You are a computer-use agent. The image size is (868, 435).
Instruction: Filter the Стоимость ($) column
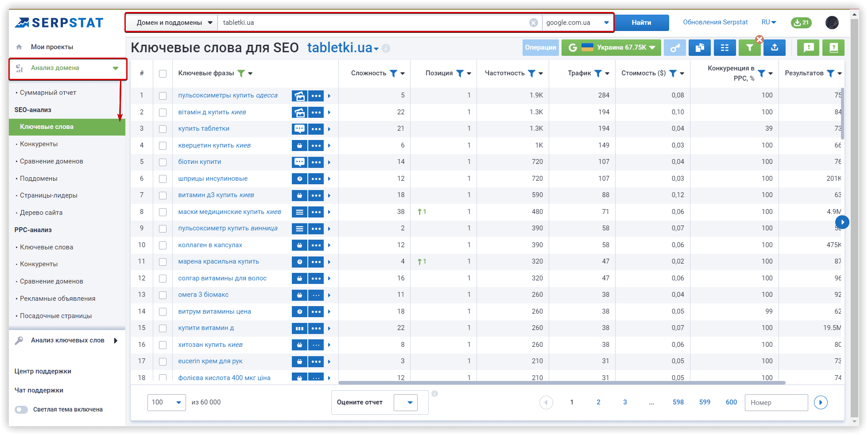coord(673,74)
